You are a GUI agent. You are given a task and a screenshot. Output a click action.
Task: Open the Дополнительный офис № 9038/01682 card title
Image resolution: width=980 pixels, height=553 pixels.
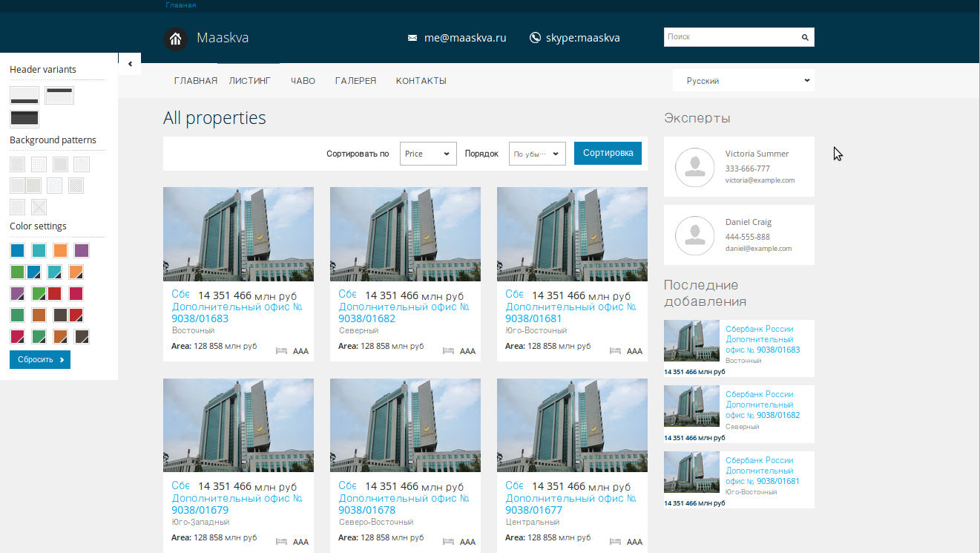pyautogui.click(x=404, y=313)
